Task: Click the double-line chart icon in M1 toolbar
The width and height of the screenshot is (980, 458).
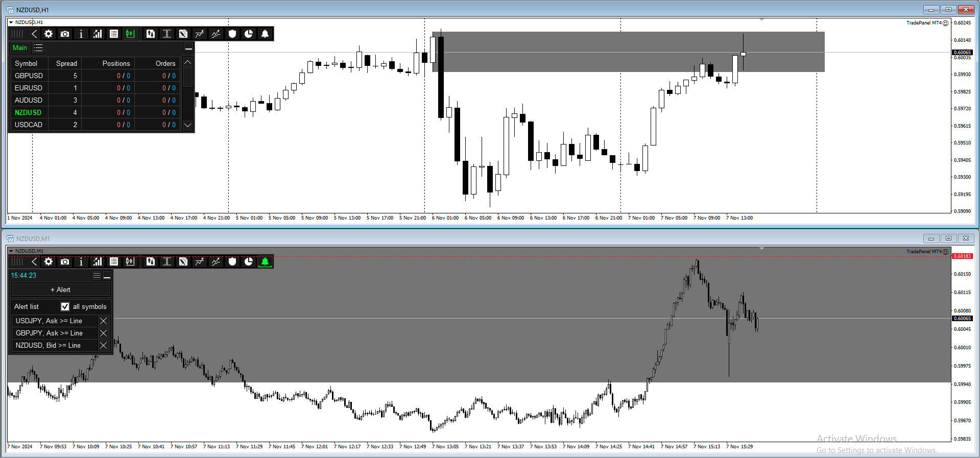Action: point(216,261)
